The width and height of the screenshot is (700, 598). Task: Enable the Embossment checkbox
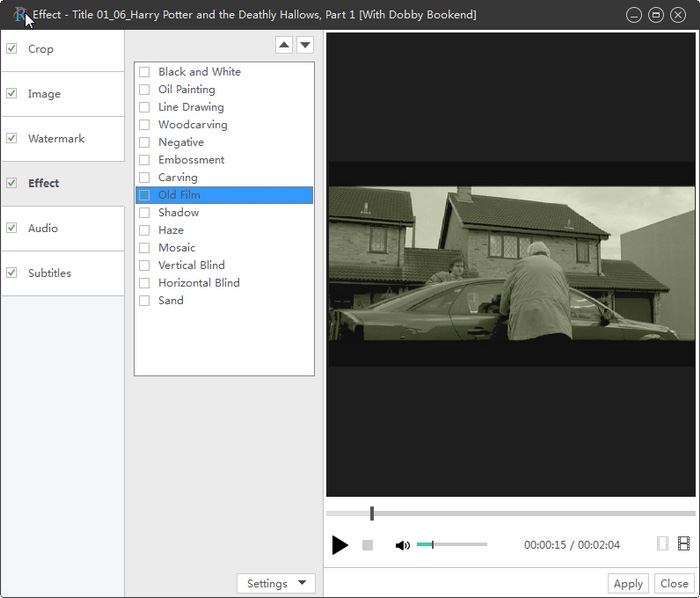pos(144,160)
